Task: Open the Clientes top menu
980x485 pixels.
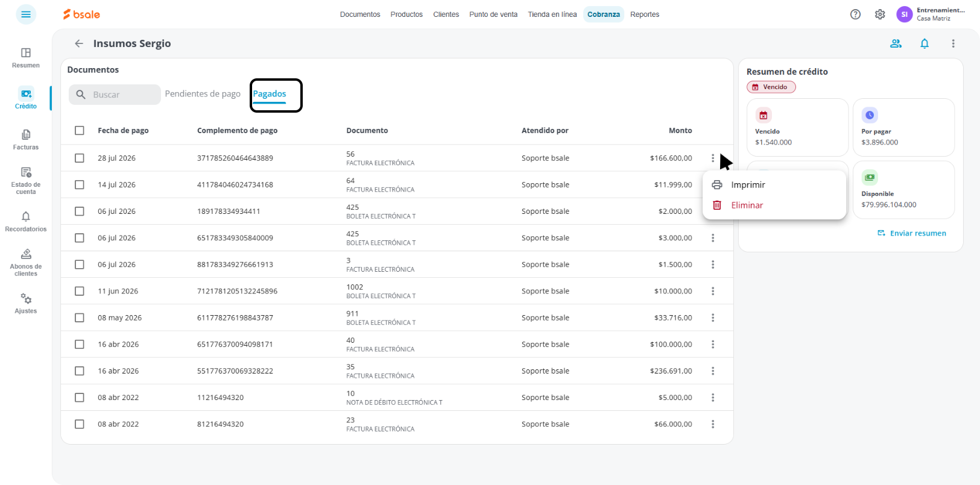Action: coord(446,14)
